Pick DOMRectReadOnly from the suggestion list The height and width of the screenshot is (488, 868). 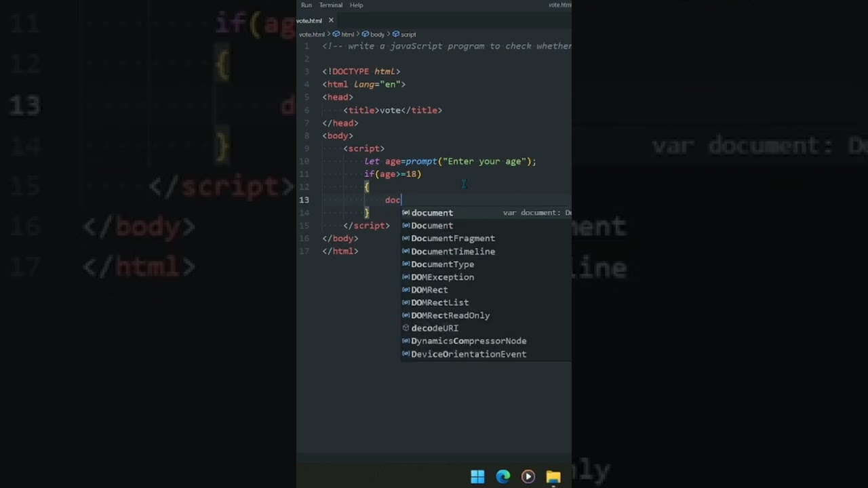[x=486, y=316]
